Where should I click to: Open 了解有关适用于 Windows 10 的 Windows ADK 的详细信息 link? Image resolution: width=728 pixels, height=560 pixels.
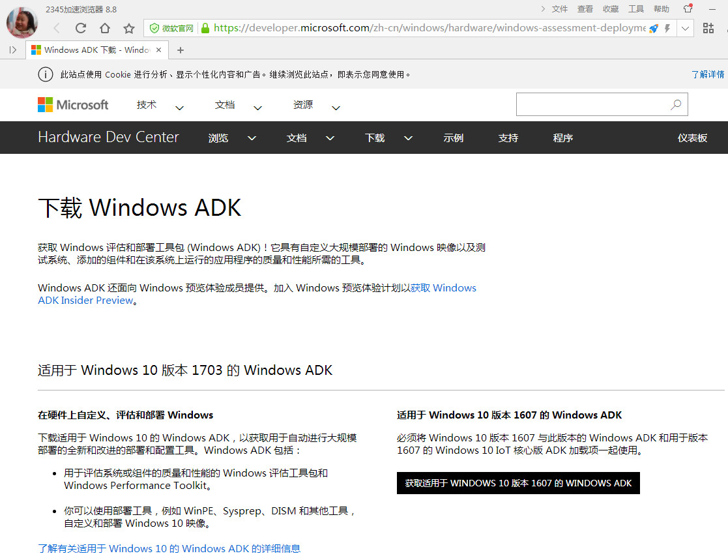[x=169, y=548]
